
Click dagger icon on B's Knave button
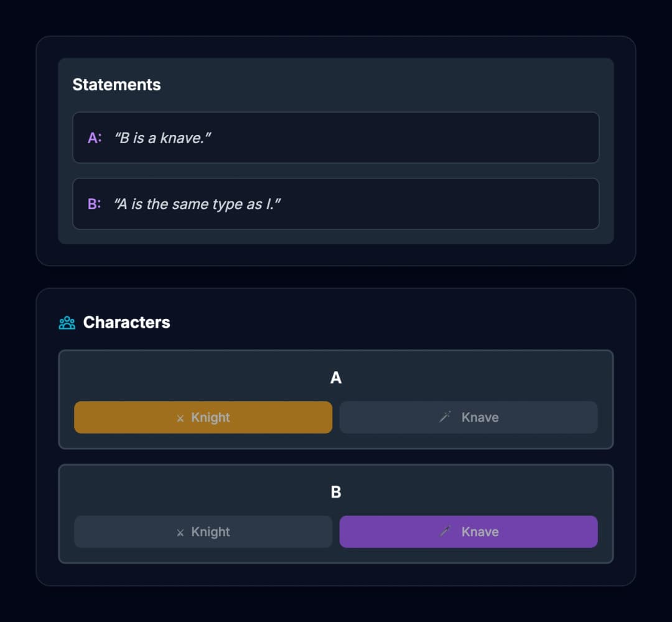pyautogui.click(x=446, y=531)
